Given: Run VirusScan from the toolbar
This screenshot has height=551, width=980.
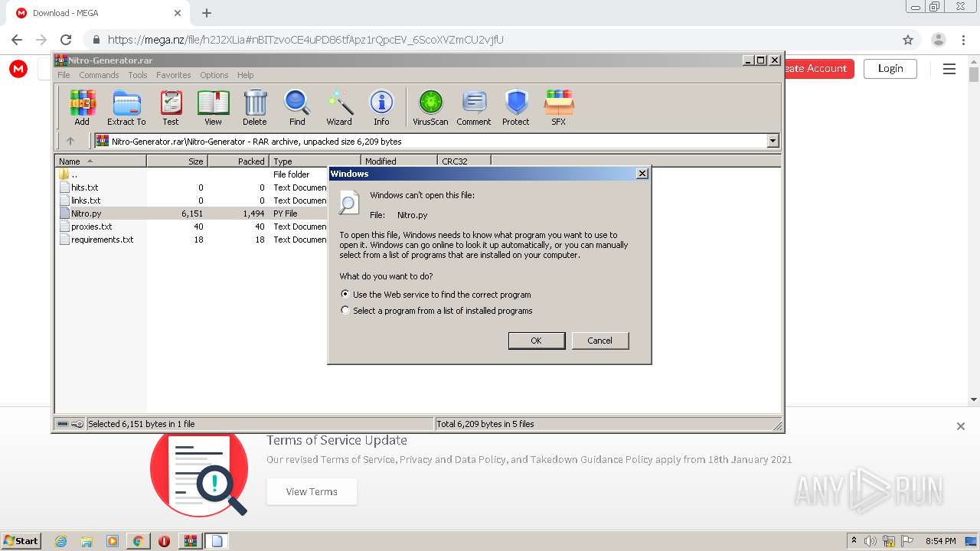Looking at the screenshot, I should tap(430, 108).
